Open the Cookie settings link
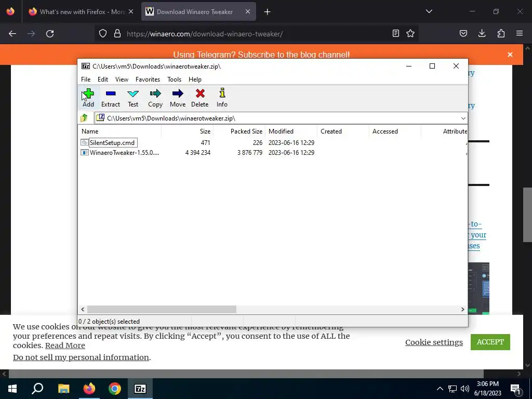Viewport: 532px width, 399px height. click(434, 342)
